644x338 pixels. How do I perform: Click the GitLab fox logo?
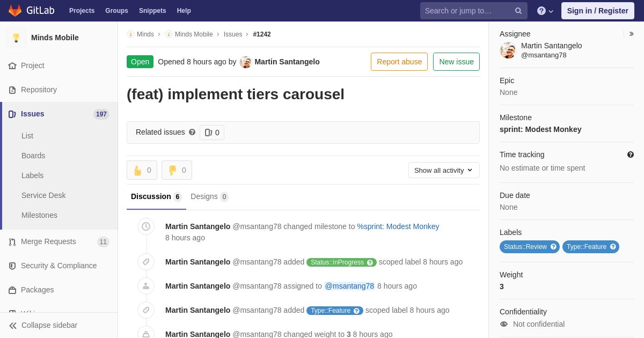coord(15,11)
